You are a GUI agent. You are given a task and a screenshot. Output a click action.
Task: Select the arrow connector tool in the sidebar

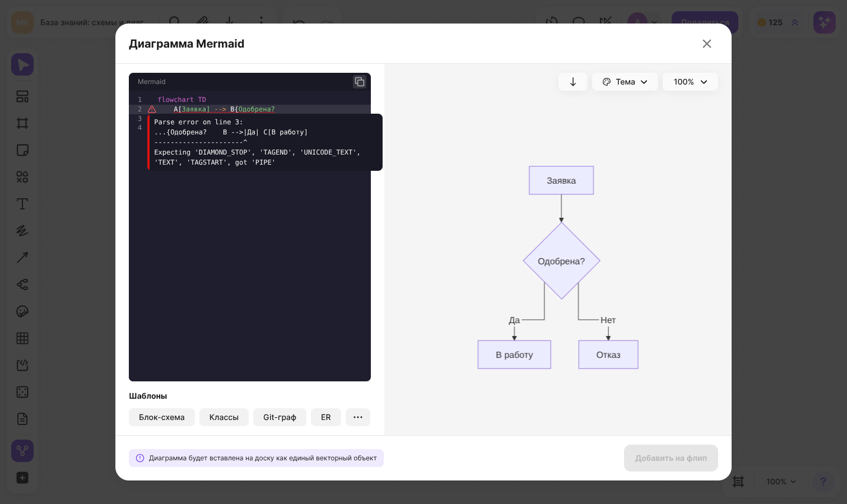tap(22, 258)
